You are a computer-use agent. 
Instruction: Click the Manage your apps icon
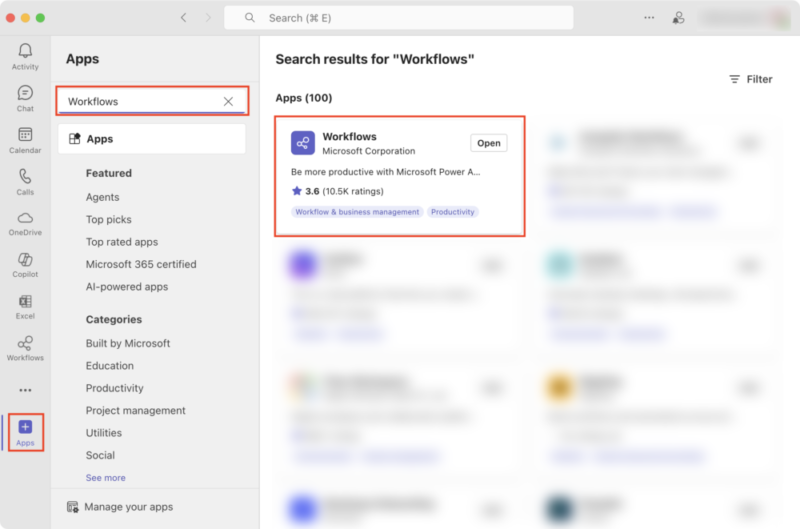tap(72, 507)
